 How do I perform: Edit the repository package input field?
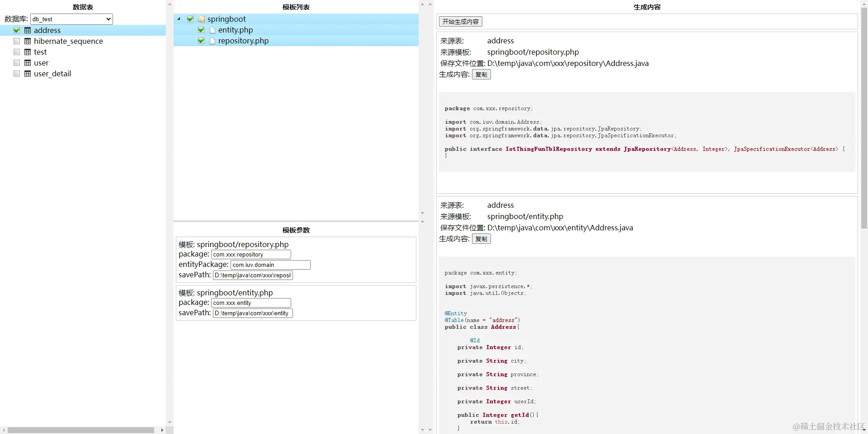251,255
